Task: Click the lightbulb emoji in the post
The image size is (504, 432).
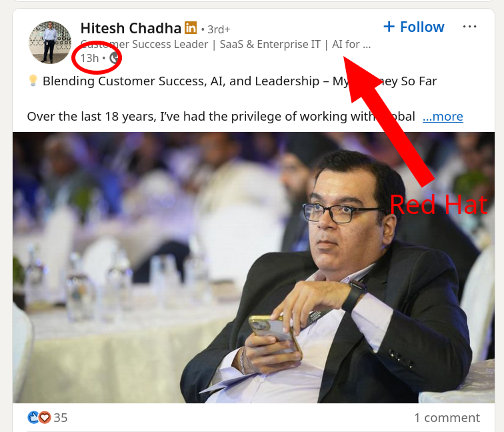Action: click(33, 81)
